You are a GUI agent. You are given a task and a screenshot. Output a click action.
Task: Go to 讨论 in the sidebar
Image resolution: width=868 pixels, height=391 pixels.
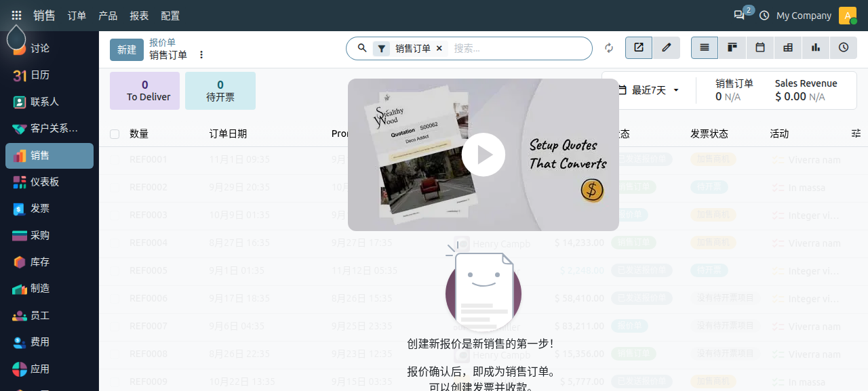50,48
